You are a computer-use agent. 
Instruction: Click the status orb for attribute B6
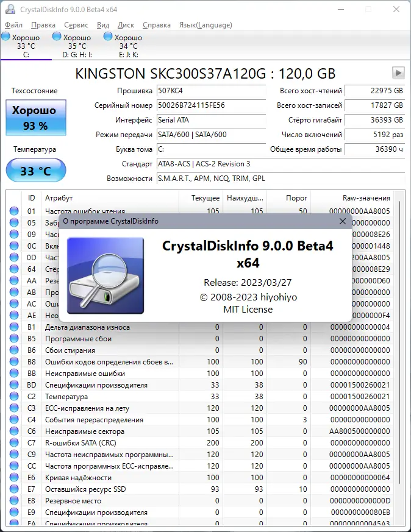pyautogui.click(x=14, y=350)
